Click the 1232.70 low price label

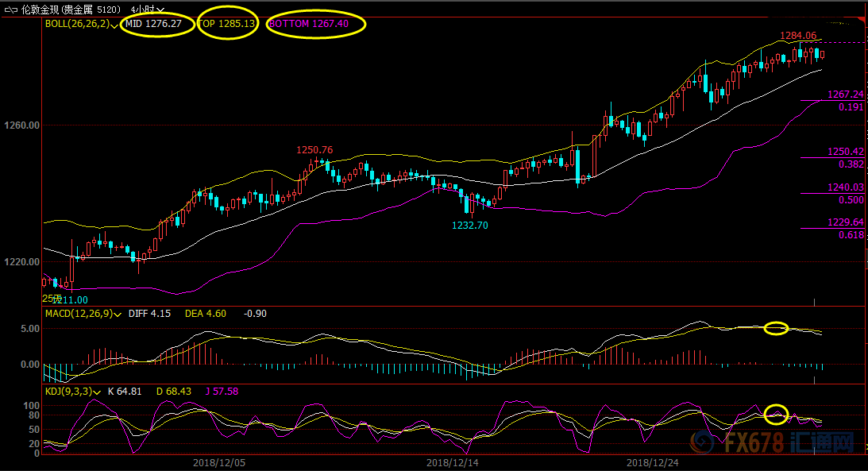point(470,226)
